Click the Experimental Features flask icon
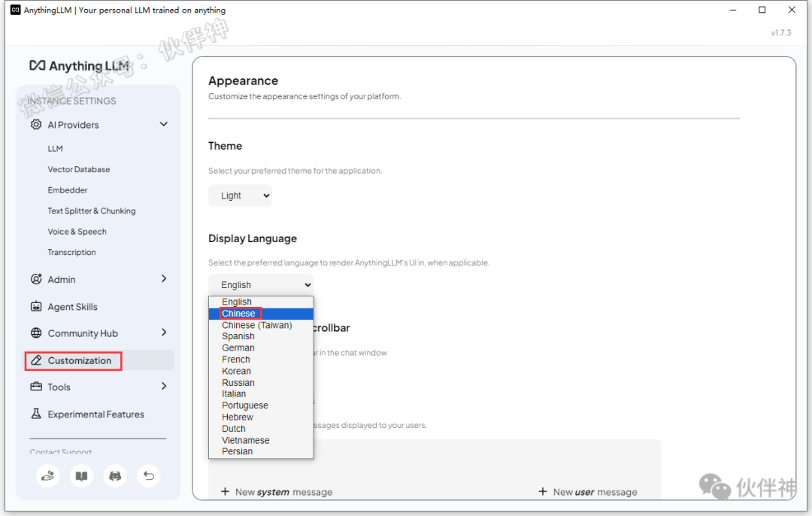This screenshot has height=516, width=812. 36,414
